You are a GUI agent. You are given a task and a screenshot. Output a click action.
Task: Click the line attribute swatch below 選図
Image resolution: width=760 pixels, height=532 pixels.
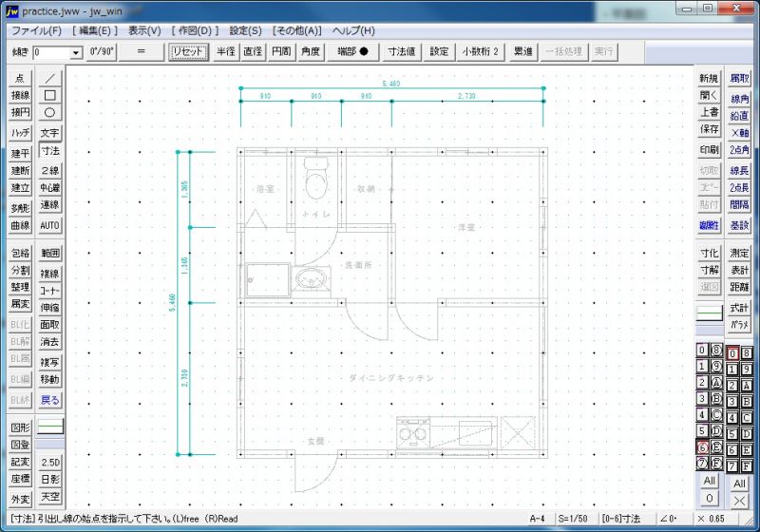[709, 313]
